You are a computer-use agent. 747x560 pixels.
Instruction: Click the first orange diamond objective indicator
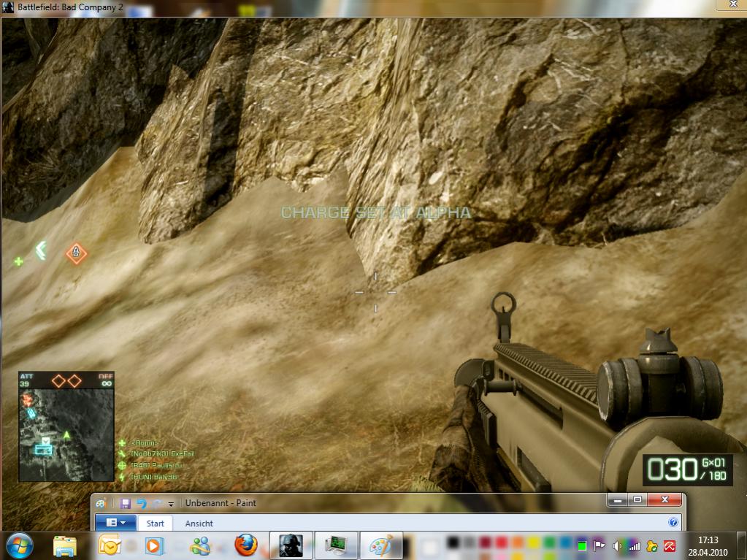(58, 381)
